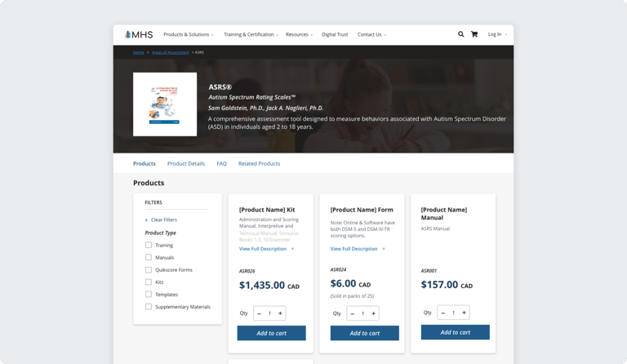Switch to the Product Details tab
Viewport: 627px width, 364px height.
point(186,164)
